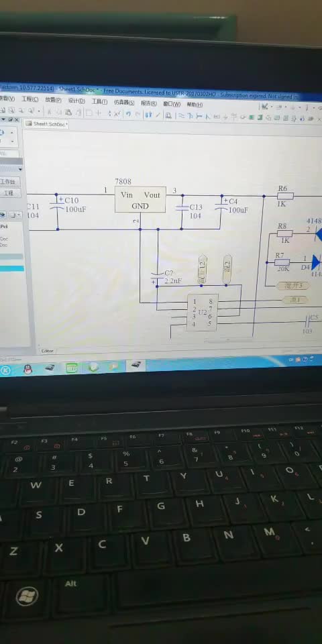Open the green battery app in the taskbar

tap(72, 368)
